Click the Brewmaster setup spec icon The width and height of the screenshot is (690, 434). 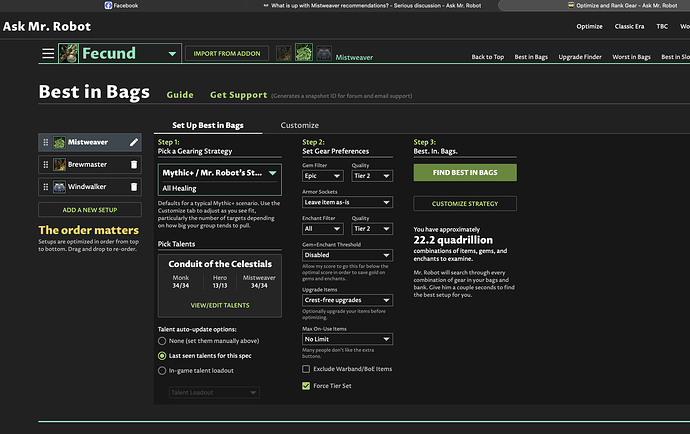[x=59, y=164]
